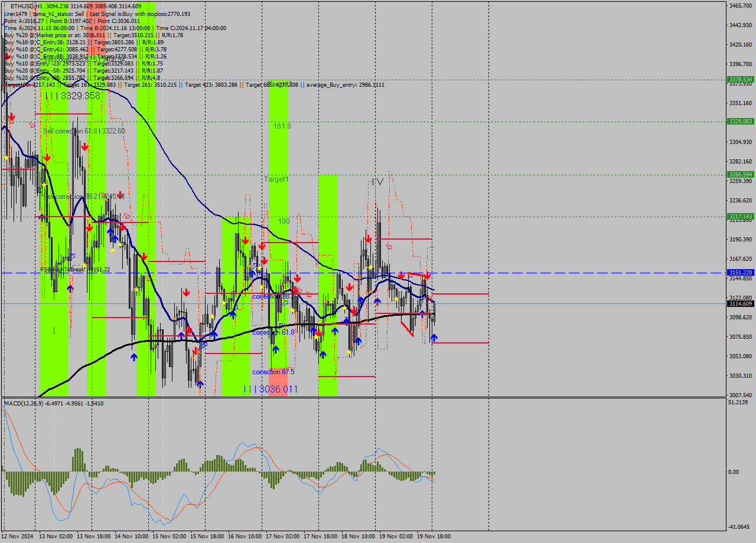Click 'Sell correction 61.8 | 3322.60' label

coord(84,130)
